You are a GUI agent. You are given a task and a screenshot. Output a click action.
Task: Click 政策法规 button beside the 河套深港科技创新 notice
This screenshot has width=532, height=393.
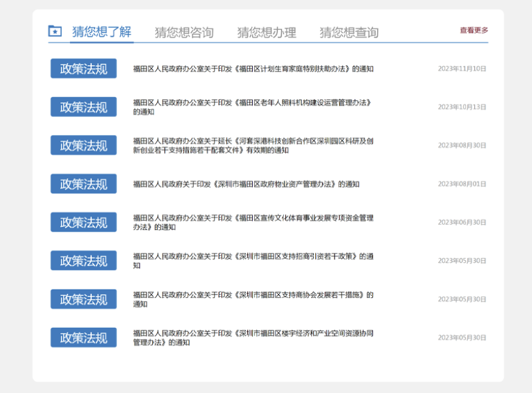click(x=84, y=146)
